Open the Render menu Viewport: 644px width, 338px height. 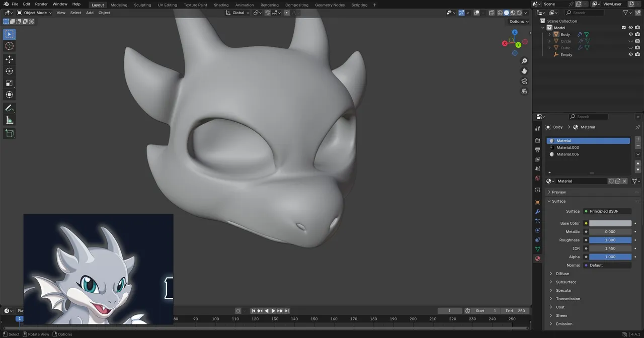pos(41,4)
